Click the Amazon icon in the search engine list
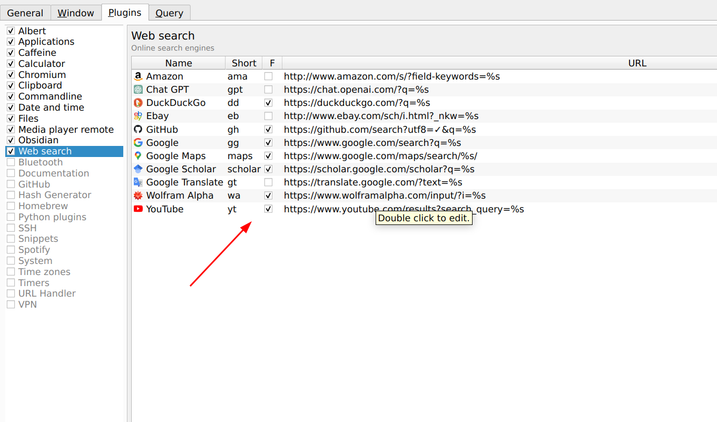Screen dimensions: 717x422 click(x=138, y=76)
